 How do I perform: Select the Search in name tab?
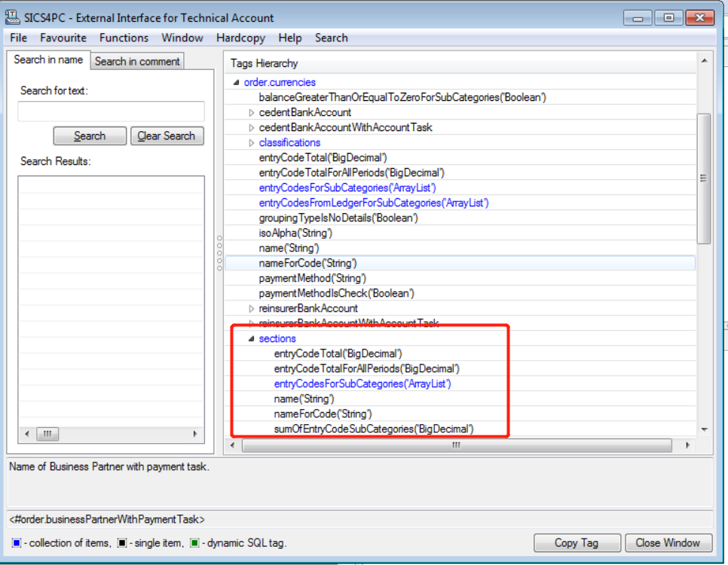pyautogui.click(x=48, y=60)
